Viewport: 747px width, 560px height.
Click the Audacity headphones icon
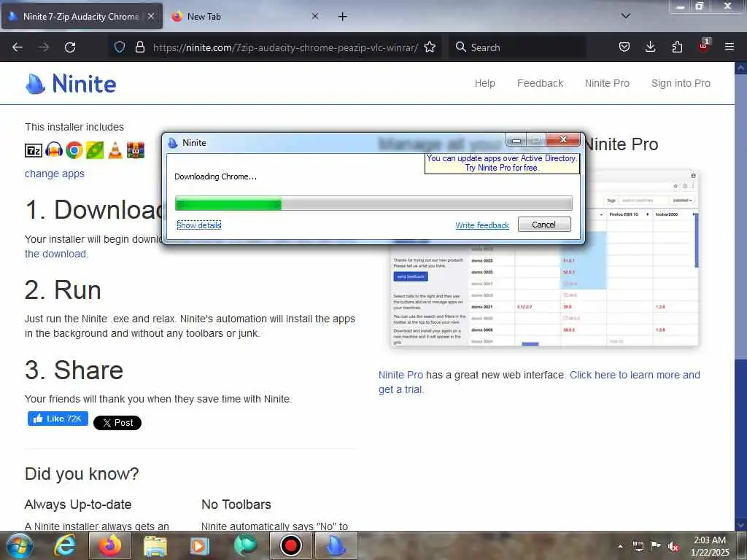(54, 150)
